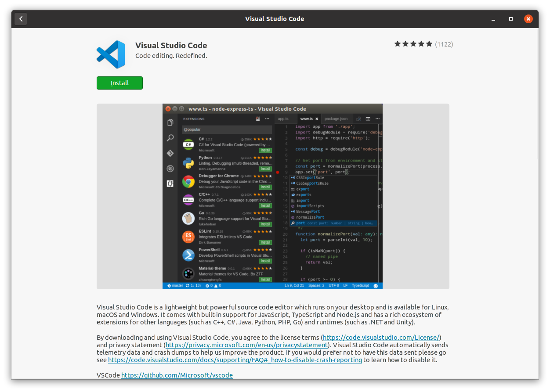Click the 'VSCode' label before the GitHub link
550x392 pixels.
click(108, 375)
